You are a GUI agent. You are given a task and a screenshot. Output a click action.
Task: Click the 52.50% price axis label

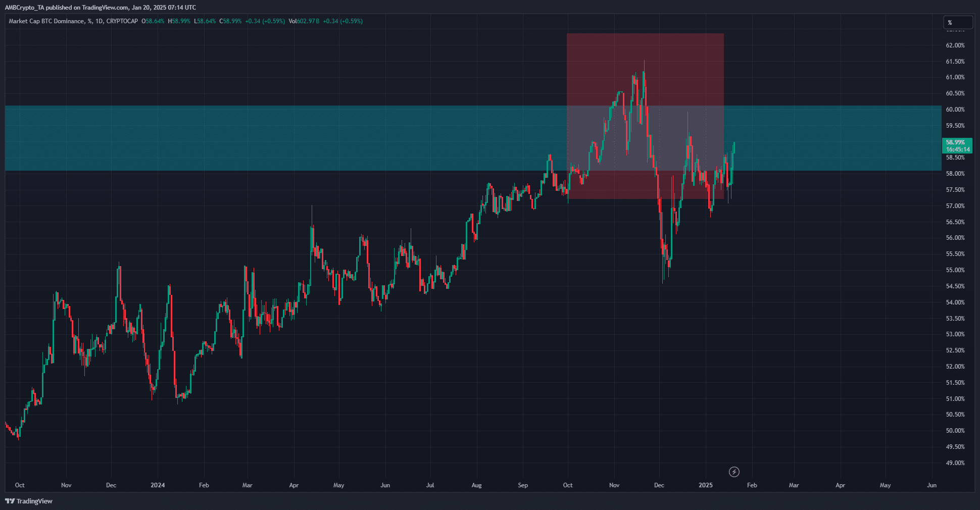point(955,350)
